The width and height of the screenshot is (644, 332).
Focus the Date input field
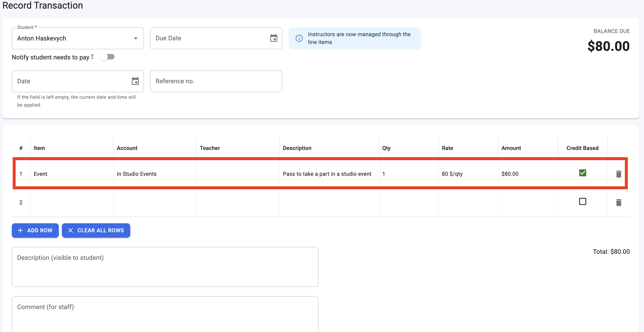[78, 81]
